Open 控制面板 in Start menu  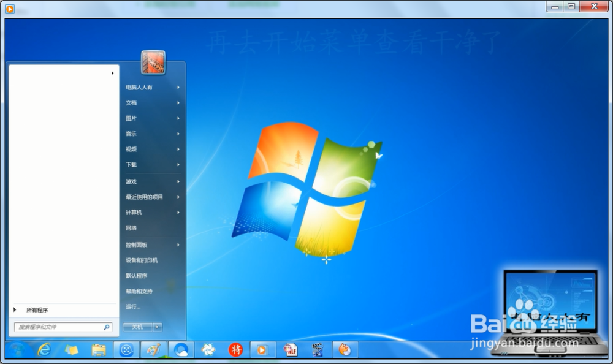coord(136,245)
